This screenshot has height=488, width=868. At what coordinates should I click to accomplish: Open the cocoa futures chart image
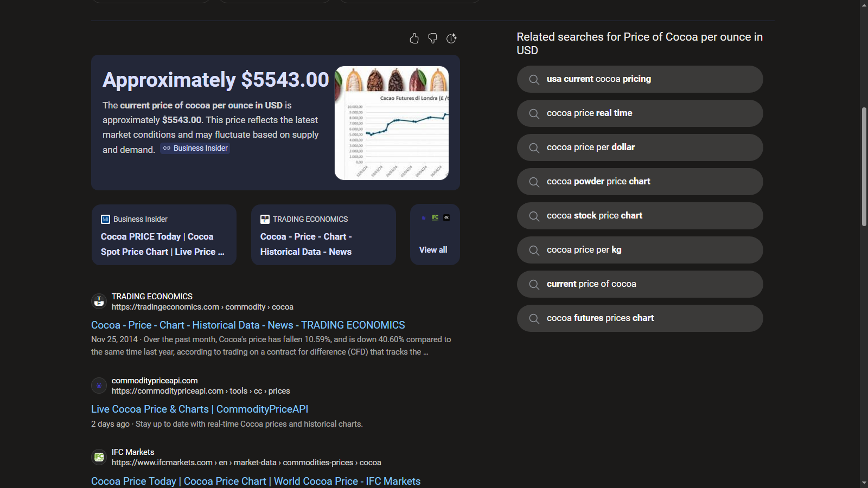[392, 123]
